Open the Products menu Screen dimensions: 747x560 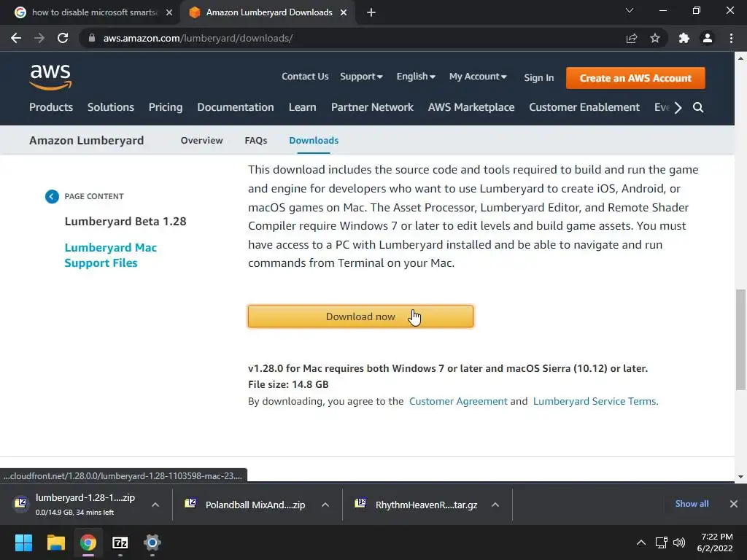(51, 107)
